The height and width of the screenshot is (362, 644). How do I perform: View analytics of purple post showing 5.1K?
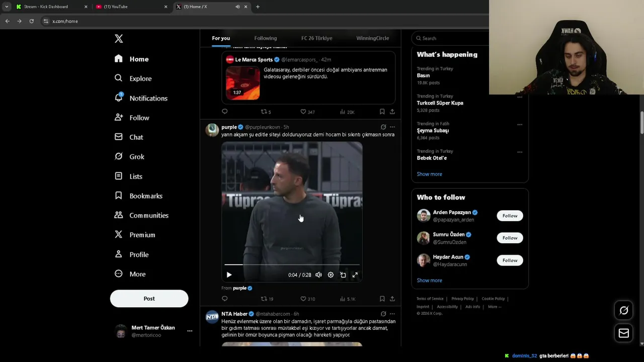[x=348, y=299]
